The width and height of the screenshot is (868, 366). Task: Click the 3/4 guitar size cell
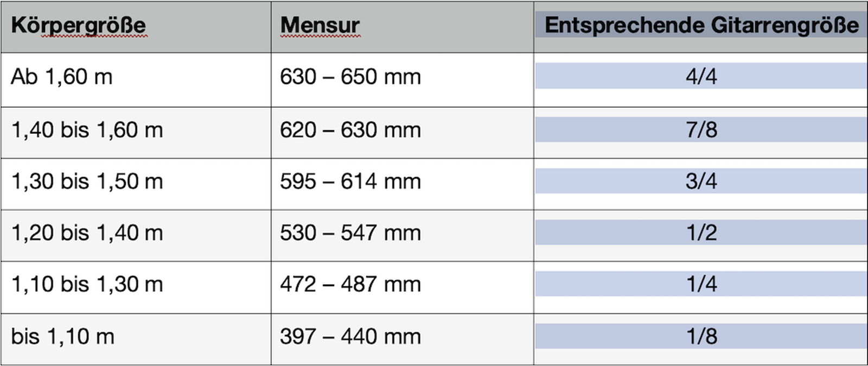701,181
